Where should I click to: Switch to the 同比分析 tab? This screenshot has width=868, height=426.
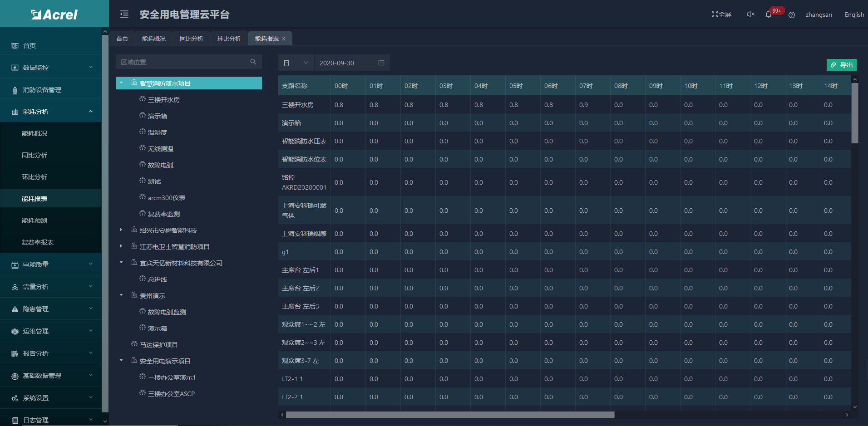191,39
